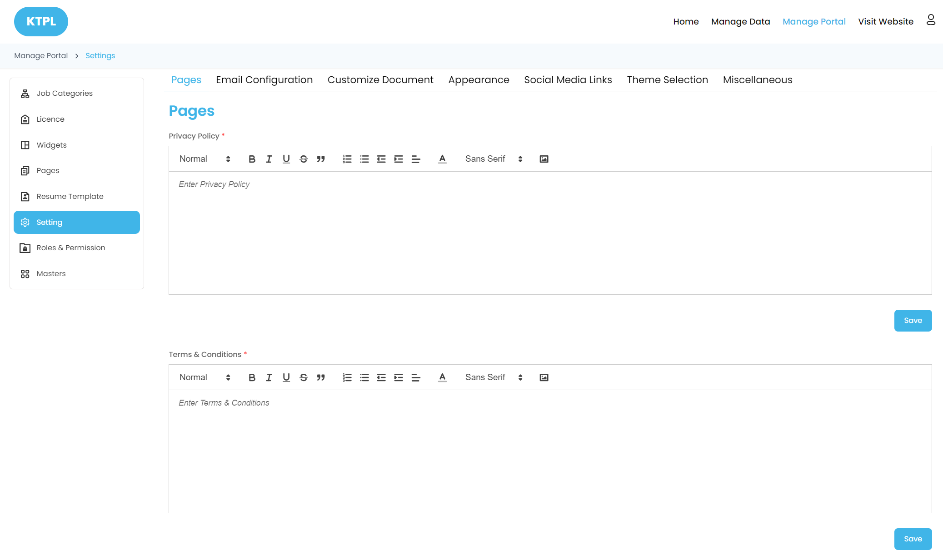This screenshot has width=943, height=560.
Task: Toggle strikethrough in Terms & Conditions toolbar
Action: 304,377
